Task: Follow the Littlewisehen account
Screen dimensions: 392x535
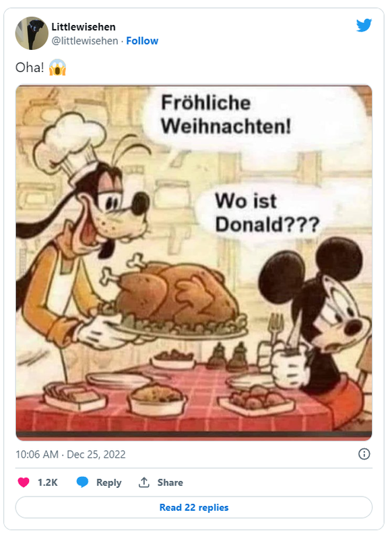Action: (142, 40)
